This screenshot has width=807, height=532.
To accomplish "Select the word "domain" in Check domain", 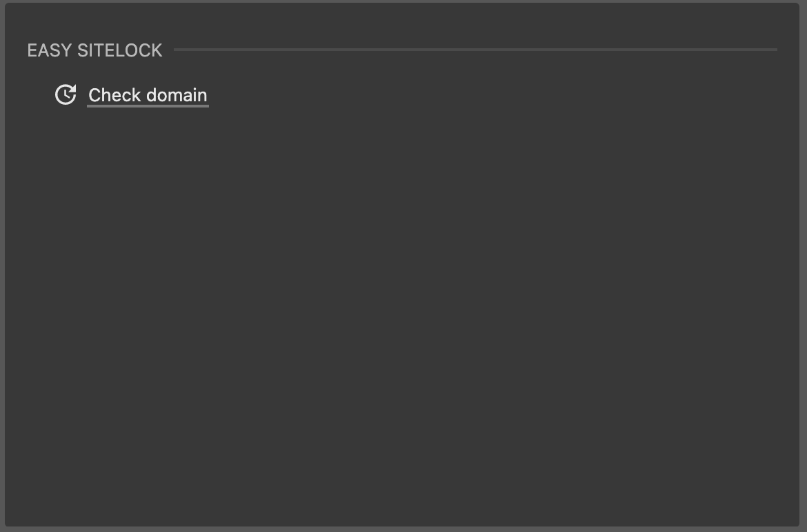I will [x=177, y=95].
